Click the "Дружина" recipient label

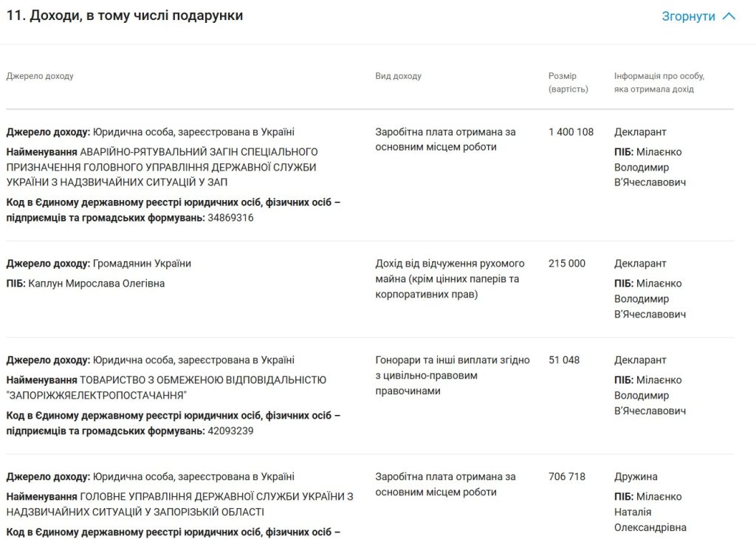636,477
